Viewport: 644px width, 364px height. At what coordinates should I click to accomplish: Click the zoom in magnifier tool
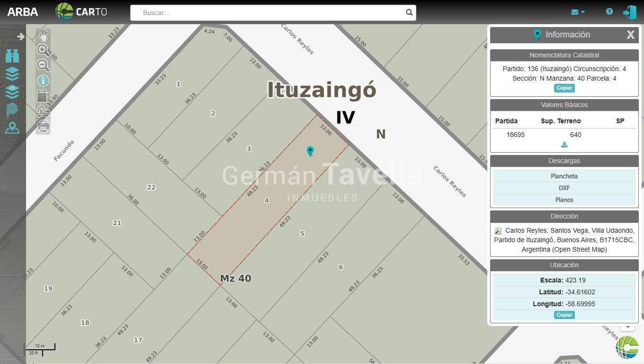(x=43, y=50)
